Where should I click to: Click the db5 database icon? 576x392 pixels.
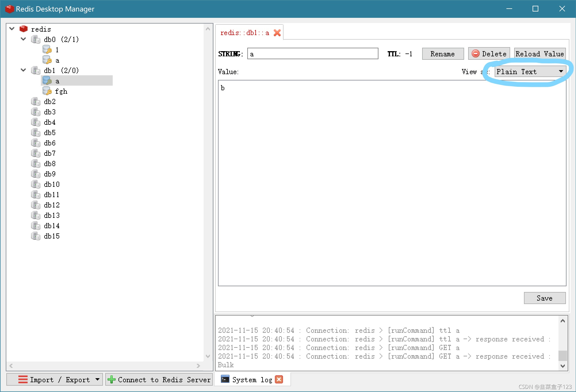click(x=35, y=132)
